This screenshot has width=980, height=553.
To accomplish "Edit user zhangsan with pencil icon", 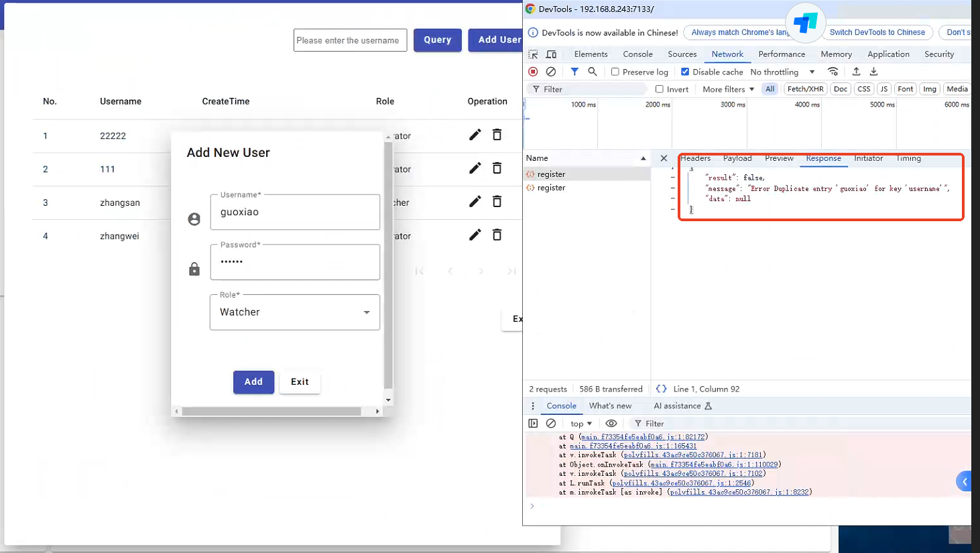I will pyautogui.click(x=475, y=202).
